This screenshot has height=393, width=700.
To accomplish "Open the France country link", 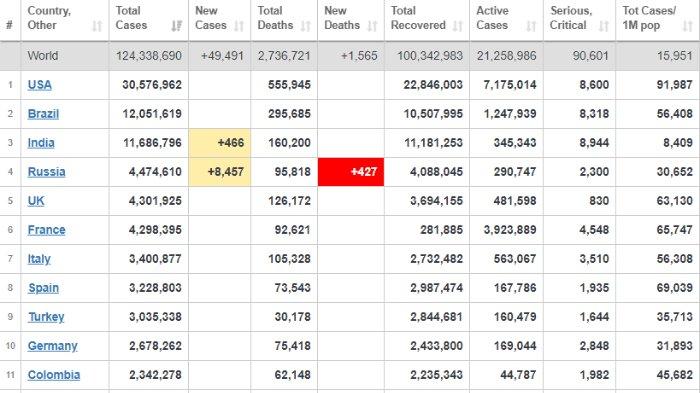I will (46, 230).
